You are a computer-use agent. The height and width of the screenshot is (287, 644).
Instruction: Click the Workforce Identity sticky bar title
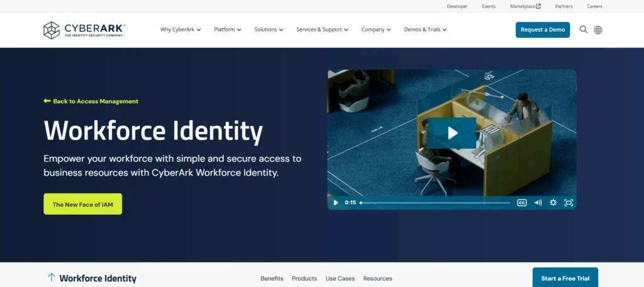click(97, 278)
